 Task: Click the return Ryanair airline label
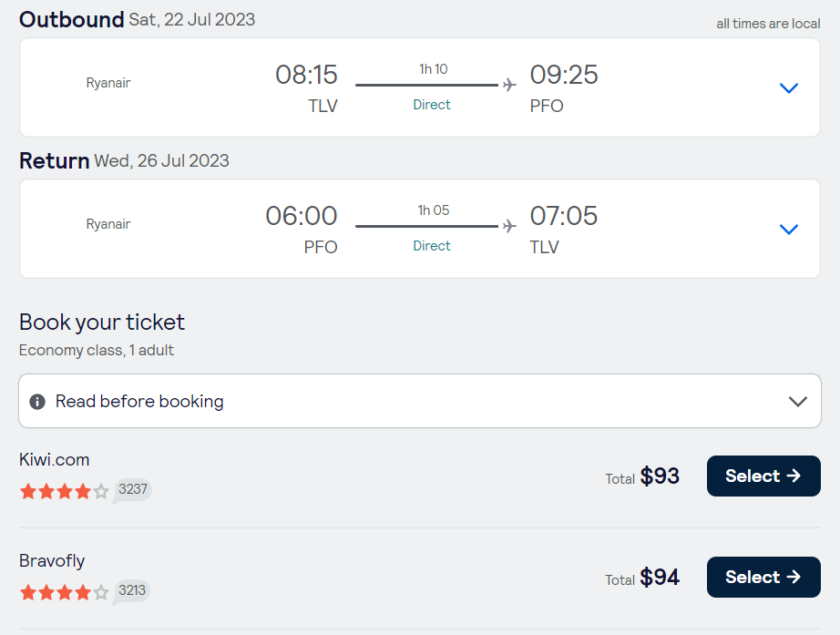pyautogui.click(x=108, y=224)
